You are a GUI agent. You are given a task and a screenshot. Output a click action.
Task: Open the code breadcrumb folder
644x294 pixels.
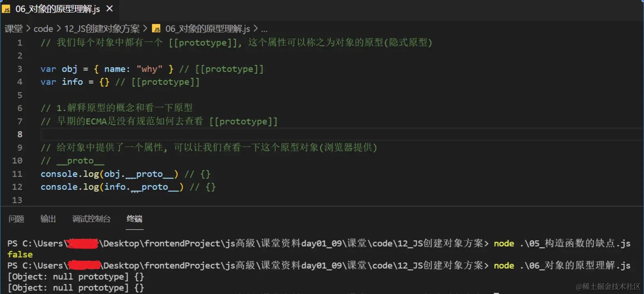tap(43, 29)
